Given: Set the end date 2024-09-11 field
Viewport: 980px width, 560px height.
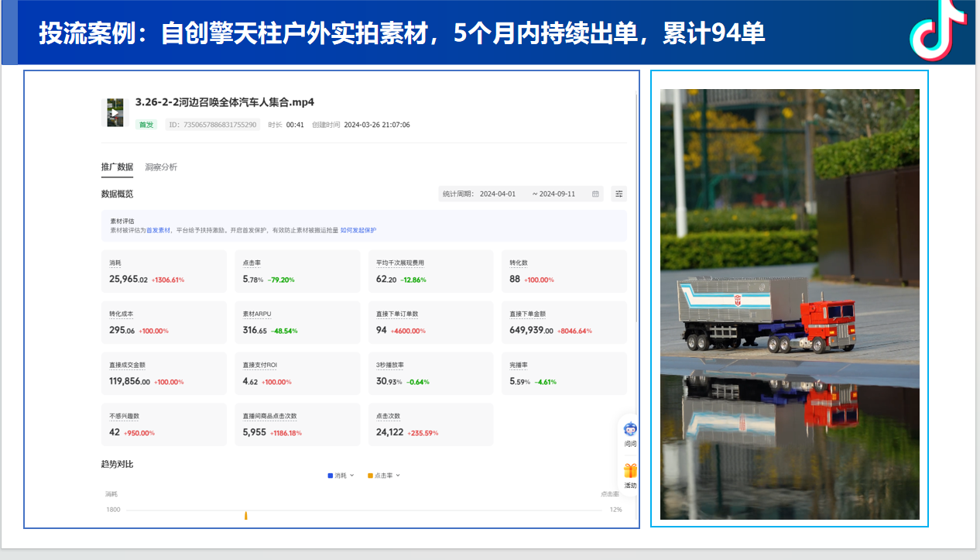Looking at the screenshot, I should [557, 194].
